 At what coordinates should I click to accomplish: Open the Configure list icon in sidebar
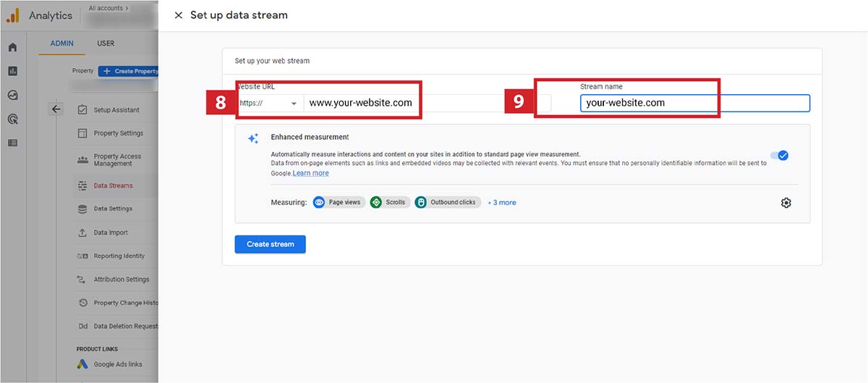(12, 143)
